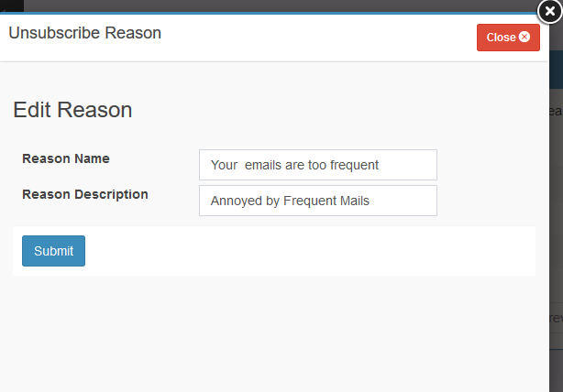Click the Reason Name input field
The image size is (563, 392).
click(317, 165)
